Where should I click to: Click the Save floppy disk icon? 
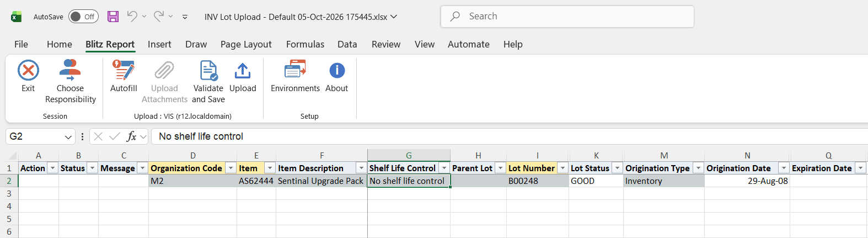click(113, 17)
